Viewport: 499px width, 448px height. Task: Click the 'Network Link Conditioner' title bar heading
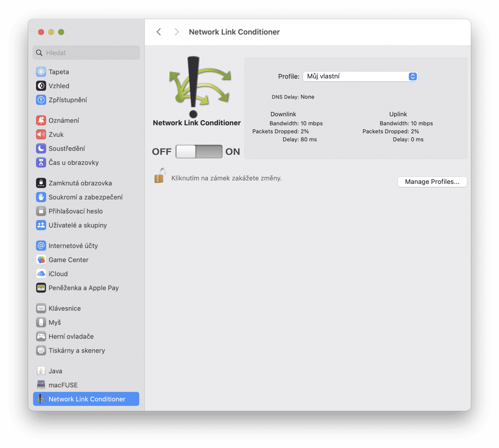point(234,32)
